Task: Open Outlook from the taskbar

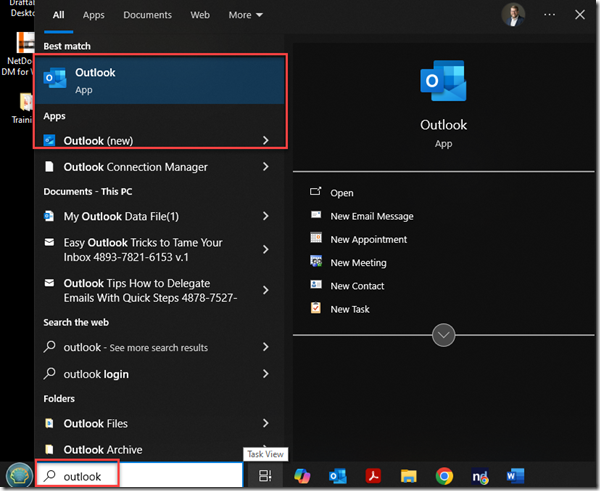Action: pos(338,476)
